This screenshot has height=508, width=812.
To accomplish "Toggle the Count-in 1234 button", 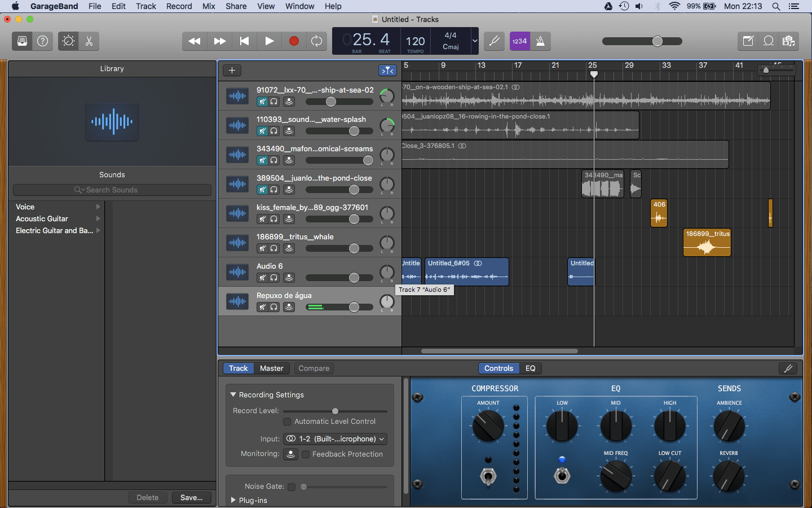I will 519,41.
